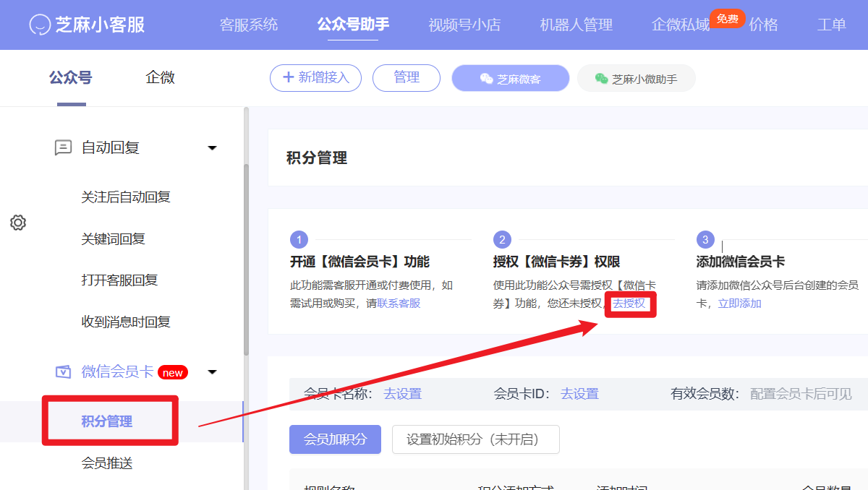This screenshot has height=490, width=868.
Task: Select 公众号助手 in top navigation
Action: click(x=353, y=24)
